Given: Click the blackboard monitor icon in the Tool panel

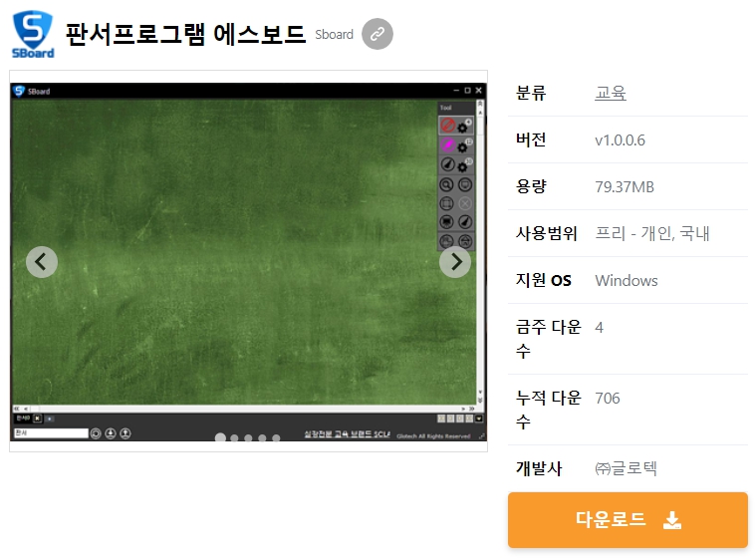Looking at the screenshot, I should coord(447,222).
